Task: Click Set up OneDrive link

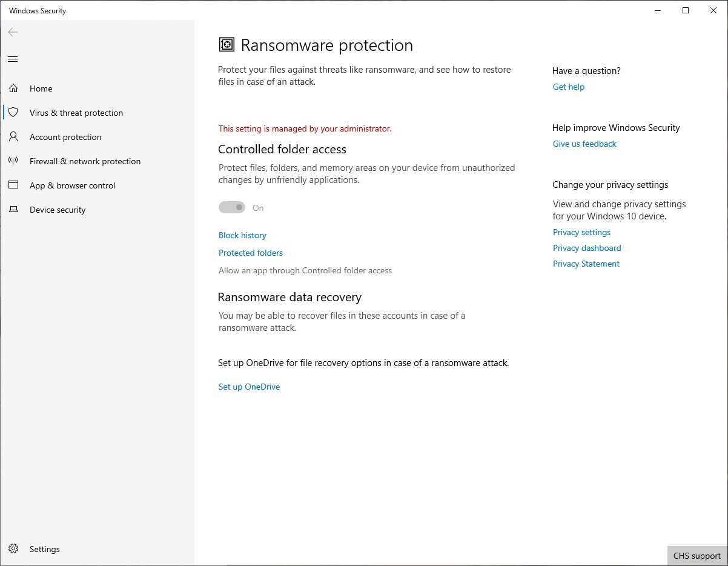Action: click(249, 387)
